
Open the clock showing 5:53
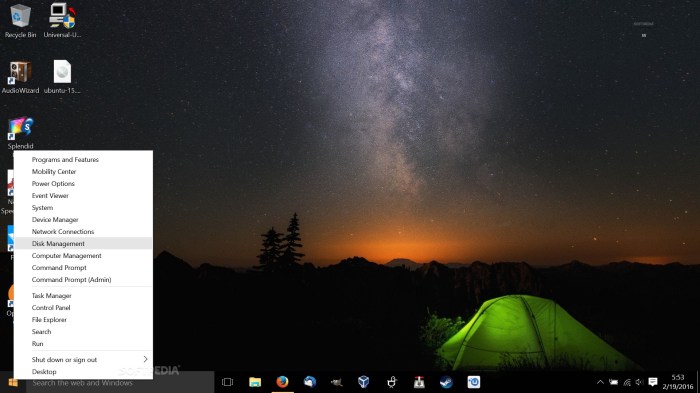678,382
